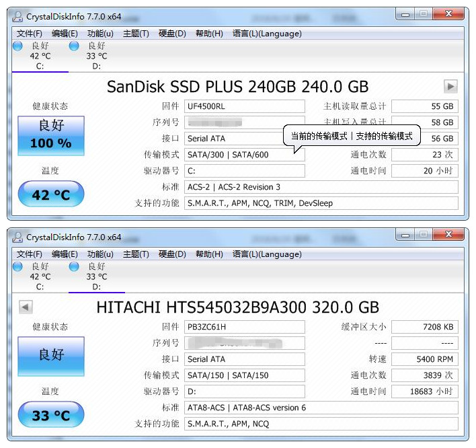
Task: Click SanDisk blurred serial number field
Action: coord(244,122)
